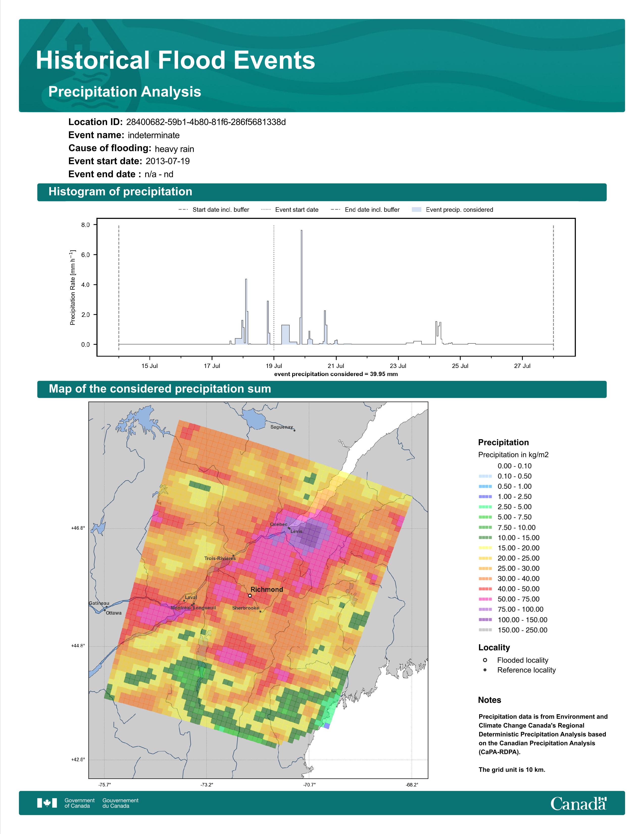Click the Trois-Rivières label on the map
The image size is (644, 834).
220,558
